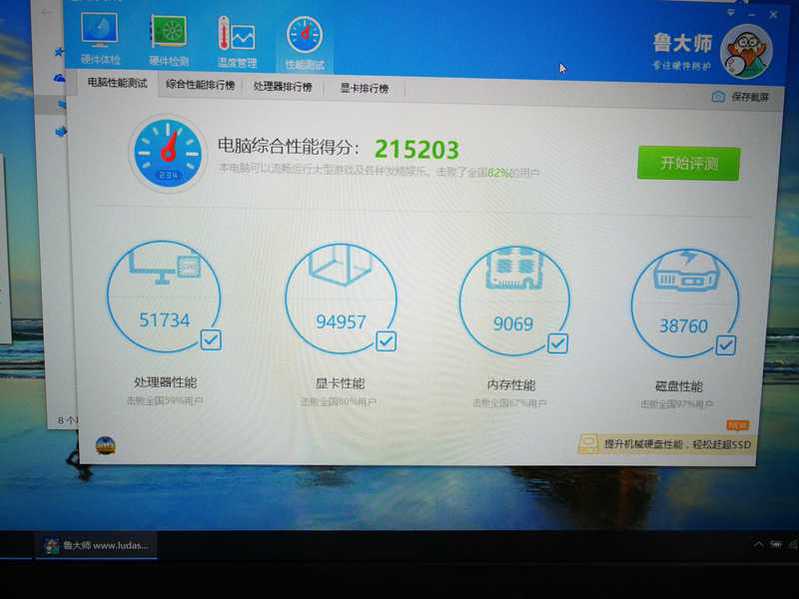Select the 性能测试 performance test icon
799x599 pixels.
click(304, 38)
